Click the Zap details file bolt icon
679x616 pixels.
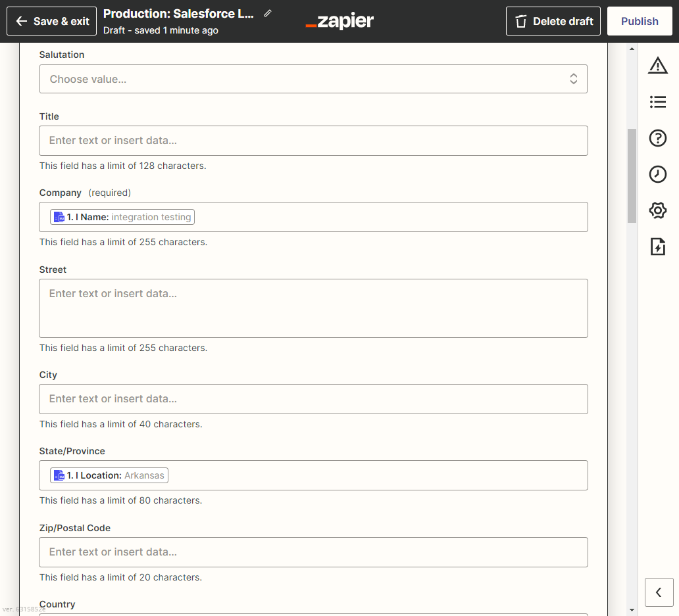click(x=657, y=247)
